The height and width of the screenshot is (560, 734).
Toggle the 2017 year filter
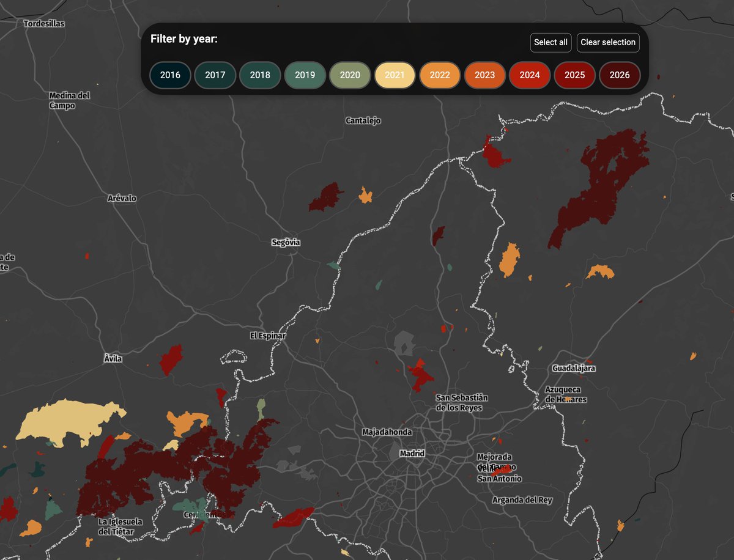(215, 75)
